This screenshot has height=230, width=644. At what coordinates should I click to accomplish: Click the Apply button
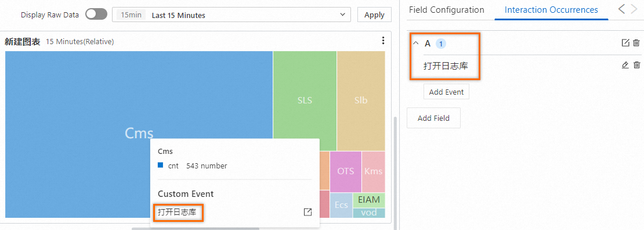[374, 15]
